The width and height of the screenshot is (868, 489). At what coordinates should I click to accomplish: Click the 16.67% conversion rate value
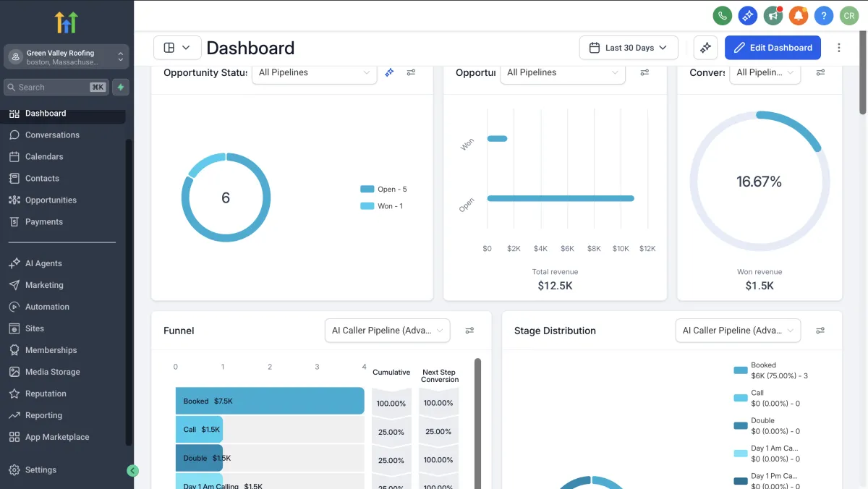(x=759, y=182)
